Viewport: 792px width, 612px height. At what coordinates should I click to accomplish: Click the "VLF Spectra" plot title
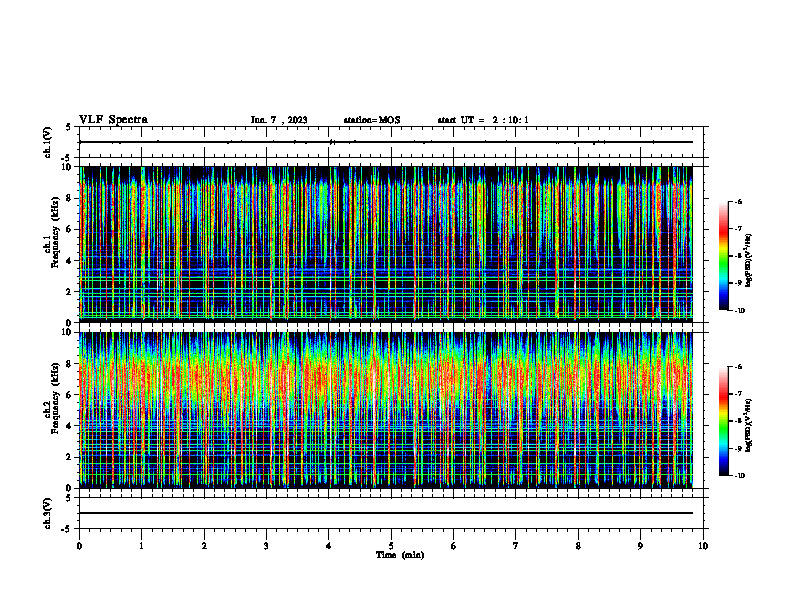tap(113, 120)
